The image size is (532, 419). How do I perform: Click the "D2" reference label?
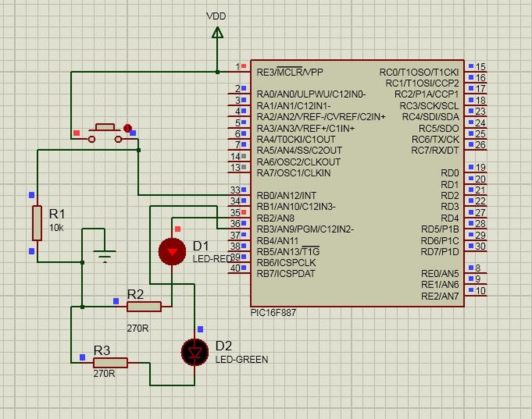(x=224, y=345)
